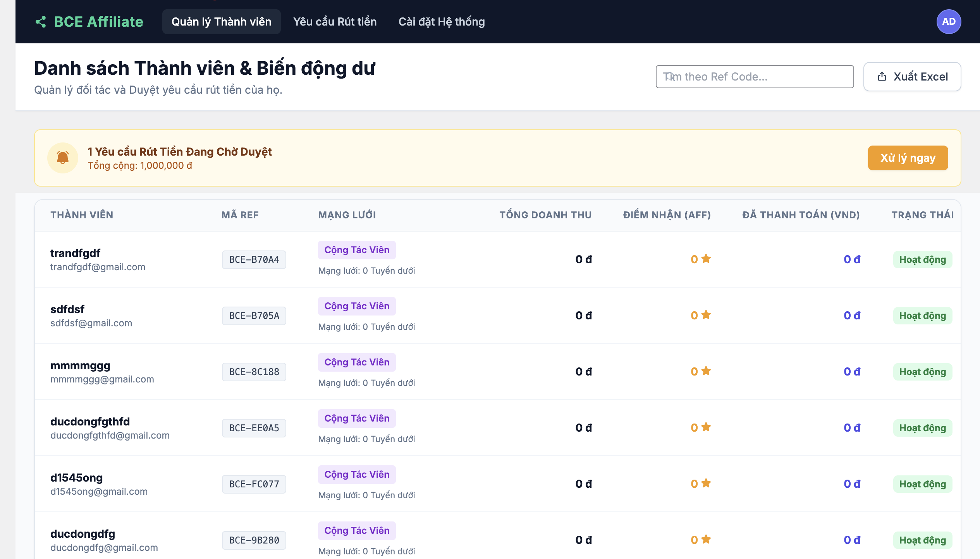Open the AD user avatar
This screenshot has height=559, width=980.
tap(949, 22)
